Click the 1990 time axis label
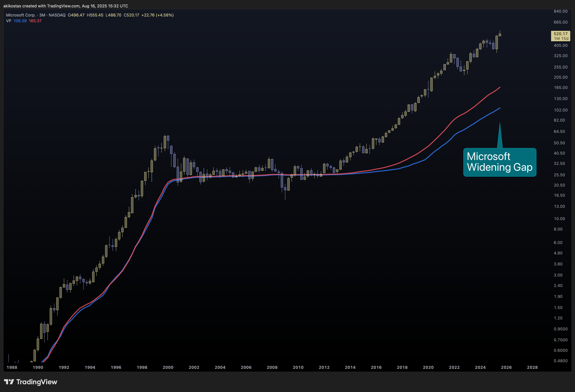Viewport: 575px width, 392px height. pyautogui.click(x=38, y=367)
